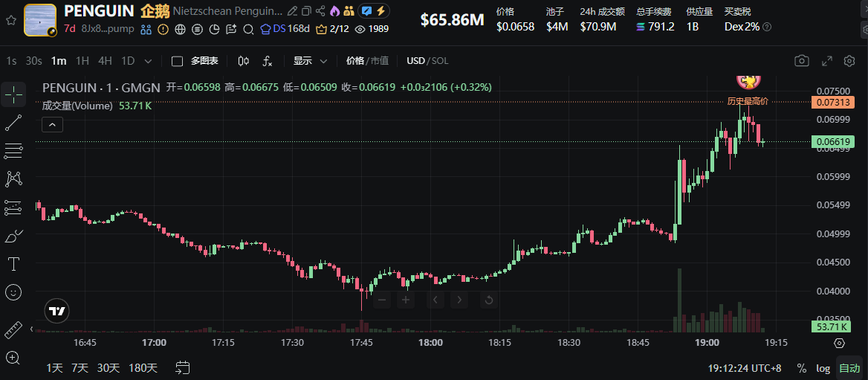Open the fx indicators icon

(268, 61)
